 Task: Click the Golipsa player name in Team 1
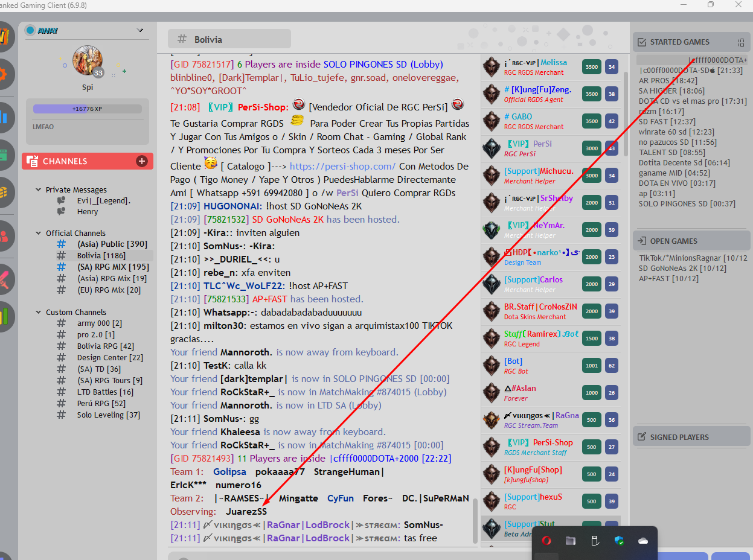229,472
